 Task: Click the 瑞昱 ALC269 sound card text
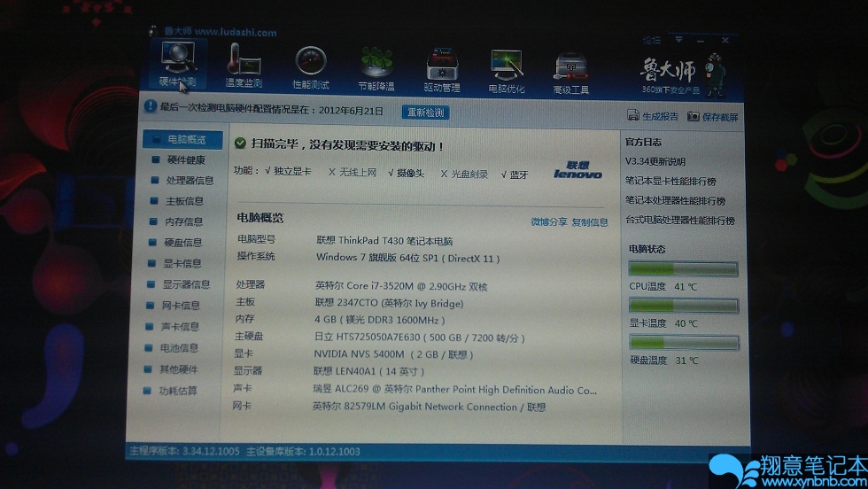(x=455, y=390)
